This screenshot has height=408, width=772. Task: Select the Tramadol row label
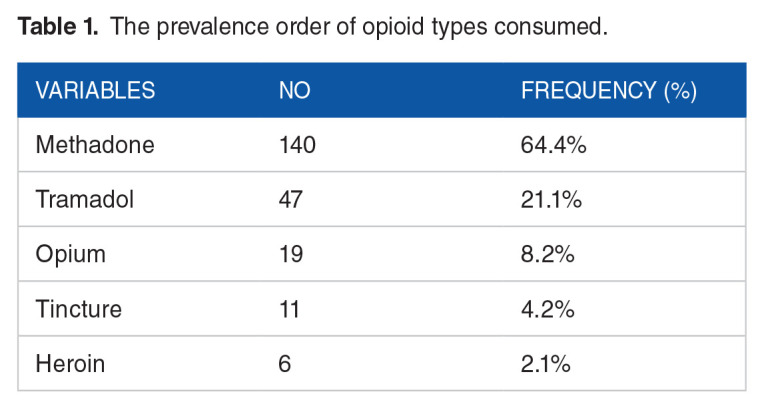pos(84,200)
